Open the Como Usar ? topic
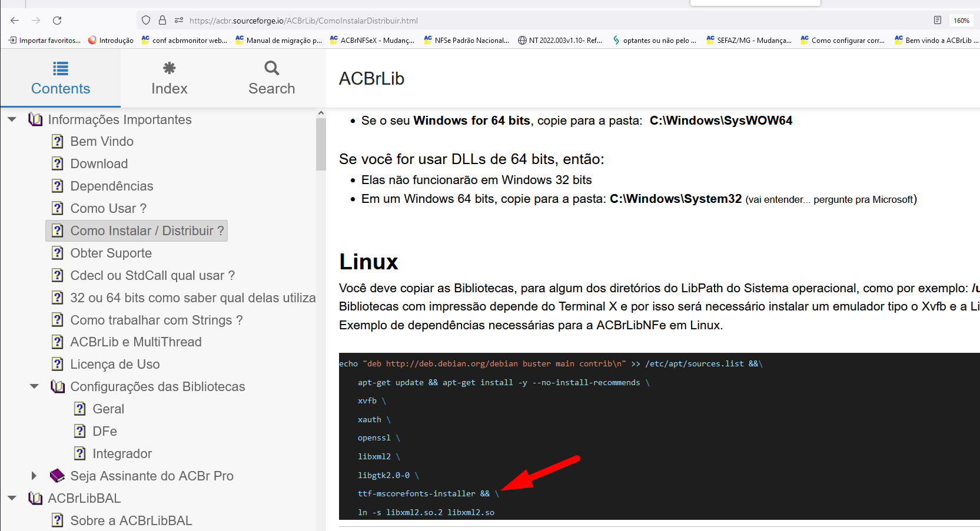 tap(99, 209)
